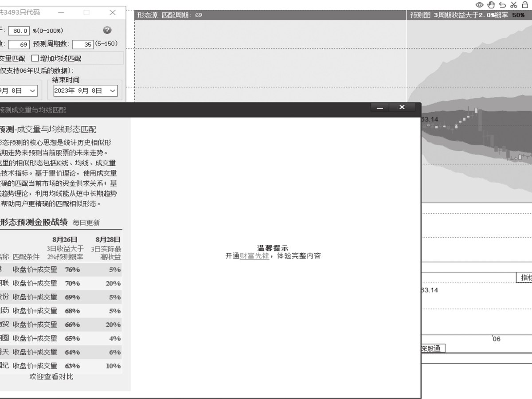Screen dimensions: 532x399
Task: Click the 8月26日 column header
Action: [x=65, y=240]
